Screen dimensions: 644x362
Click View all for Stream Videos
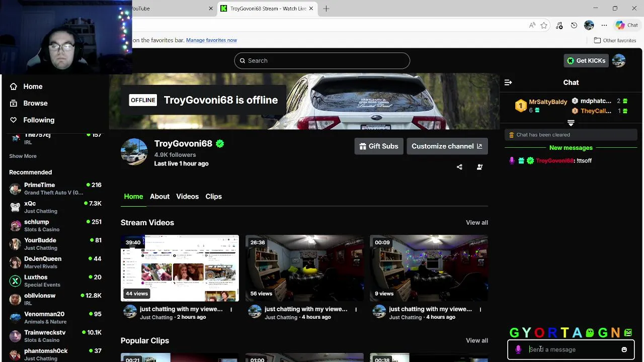(x=476, y=222)
